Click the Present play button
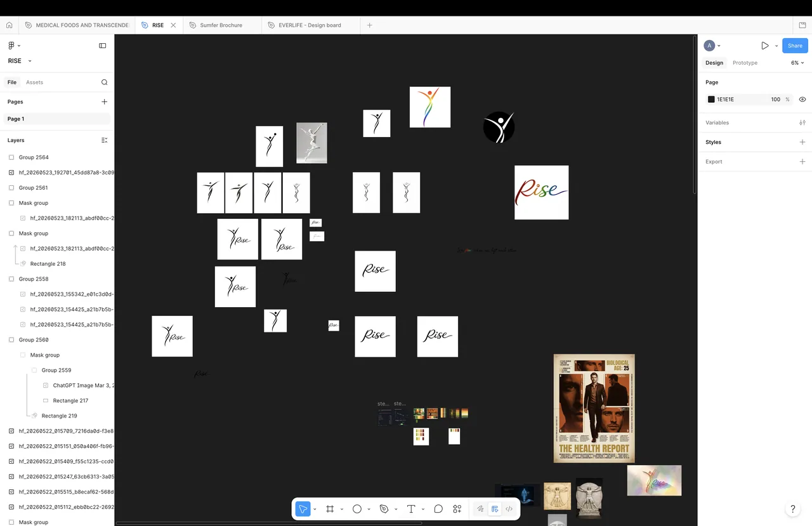This screenshot has height=526, width=812. (765, 46)
